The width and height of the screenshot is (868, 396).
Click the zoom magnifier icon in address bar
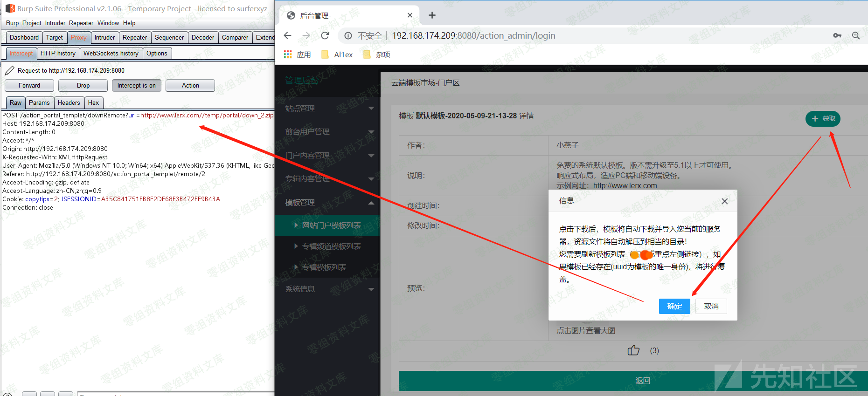(856, 36)
